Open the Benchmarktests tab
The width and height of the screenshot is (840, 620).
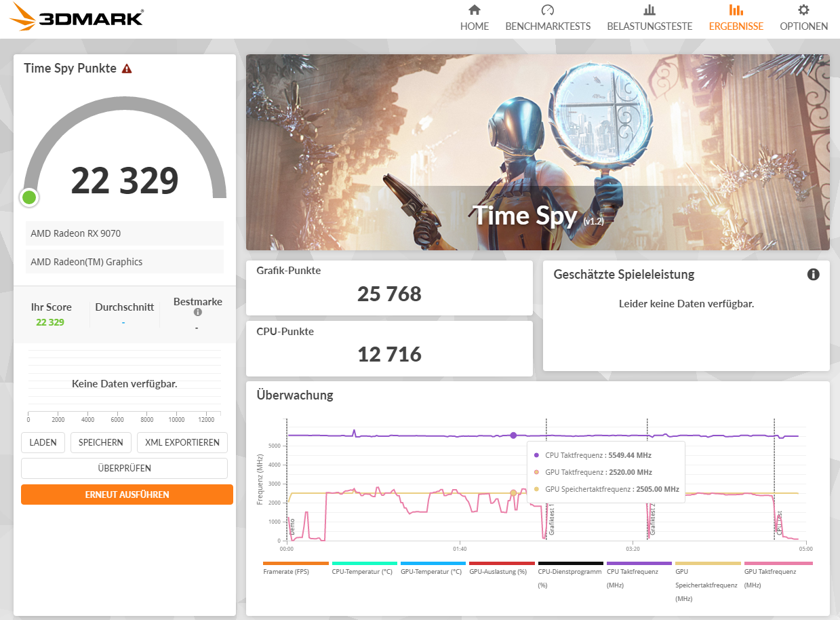(x=548, y=18)
